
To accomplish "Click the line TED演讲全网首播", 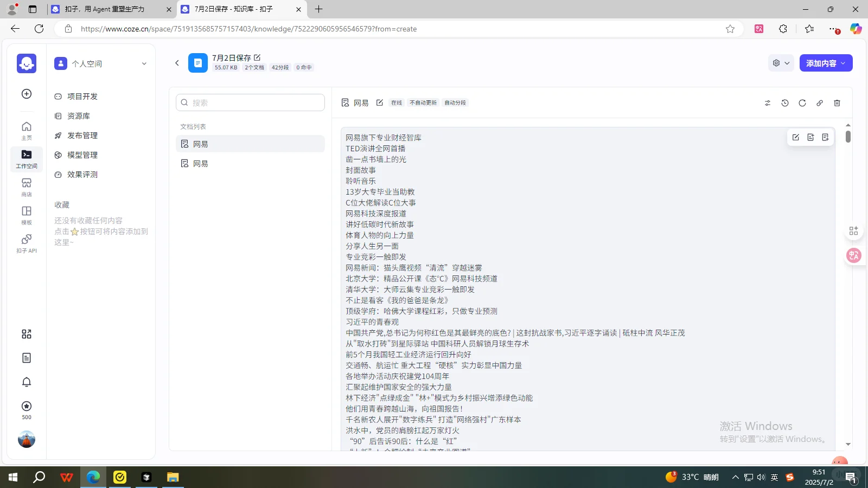I will pyautogui.click(x=375, y=149).
